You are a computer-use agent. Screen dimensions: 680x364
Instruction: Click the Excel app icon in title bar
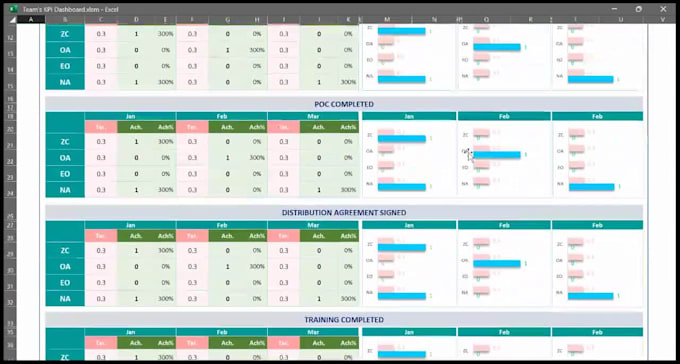(x=13, y=9)
